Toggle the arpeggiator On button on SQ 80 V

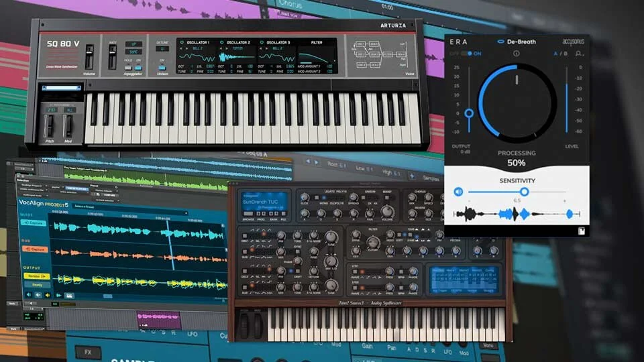138,68
